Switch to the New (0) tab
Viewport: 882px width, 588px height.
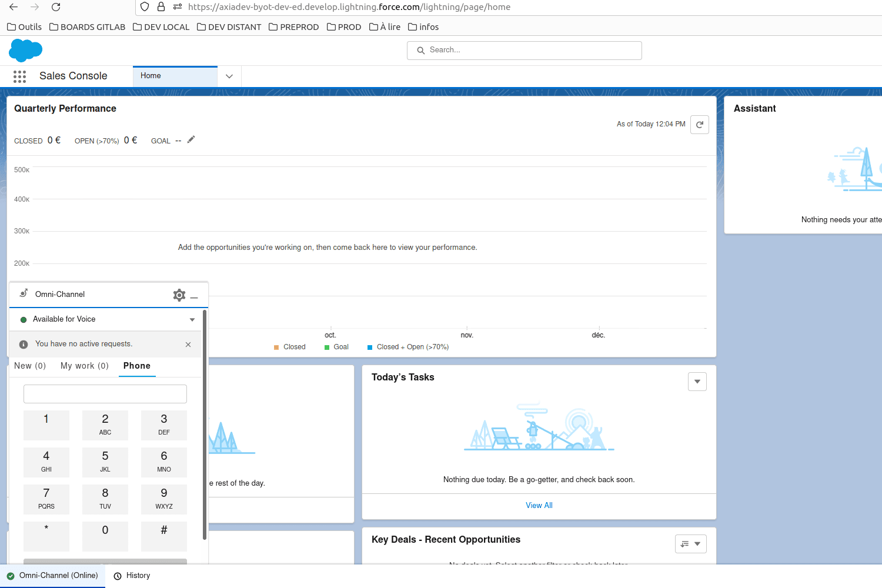[30, 366]
